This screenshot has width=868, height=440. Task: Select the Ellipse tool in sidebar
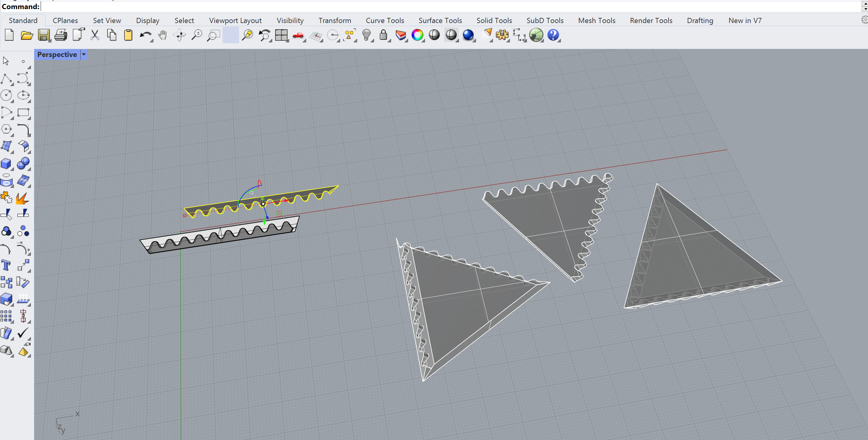click(23, 95)
